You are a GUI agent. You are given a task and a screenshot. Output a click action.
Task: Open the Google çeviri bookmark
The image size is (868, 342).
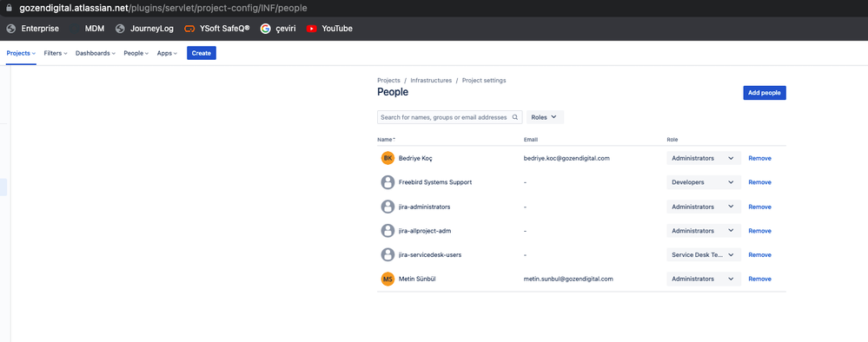(x=278, y=29)
